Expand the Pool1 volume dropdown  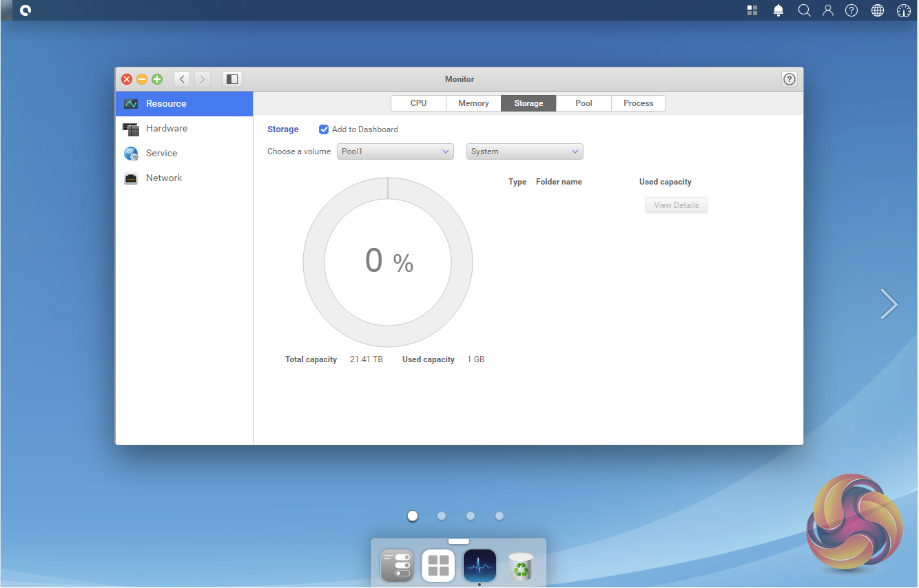395,151
